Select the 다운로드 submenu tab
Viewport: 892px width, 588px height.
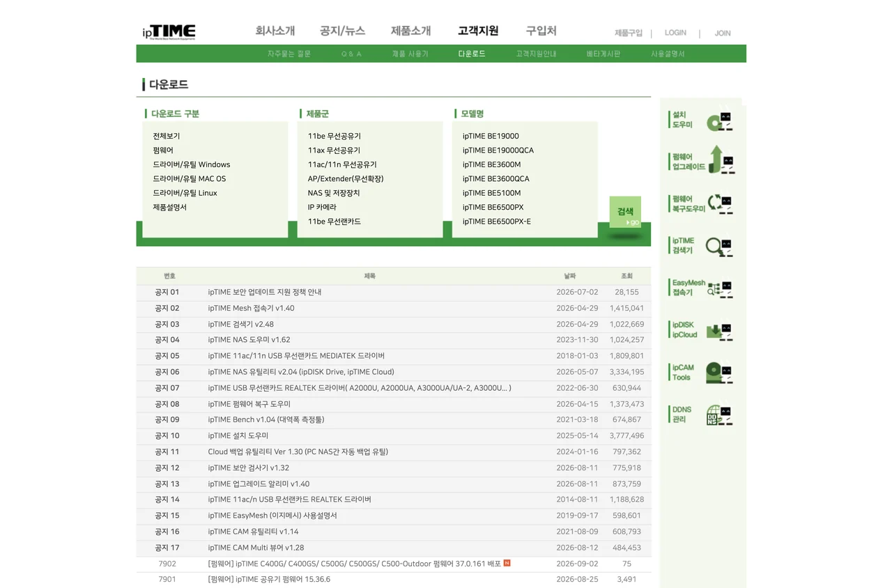pos(472,54)
